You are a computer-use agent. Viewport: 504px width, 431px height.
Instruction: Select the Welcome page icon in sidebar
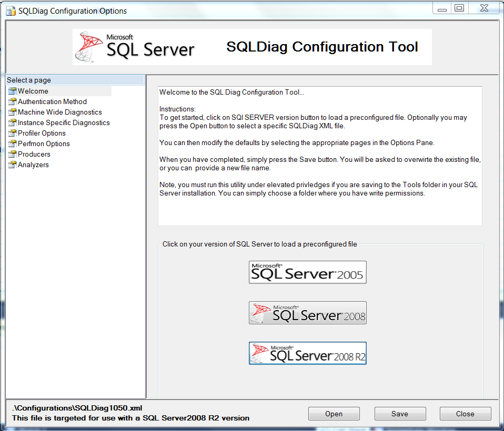12,91
